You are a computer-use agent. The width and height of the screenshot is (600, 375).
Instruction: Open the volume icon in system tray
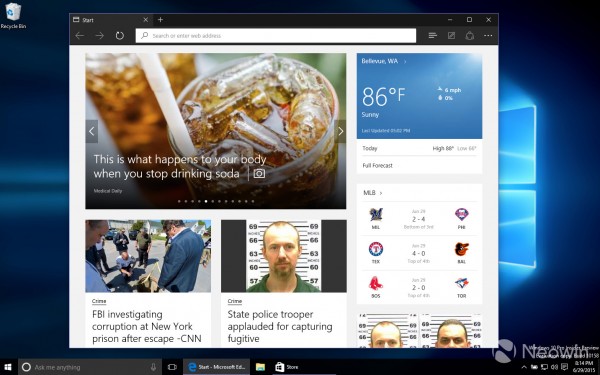click(x=554, y=367)
